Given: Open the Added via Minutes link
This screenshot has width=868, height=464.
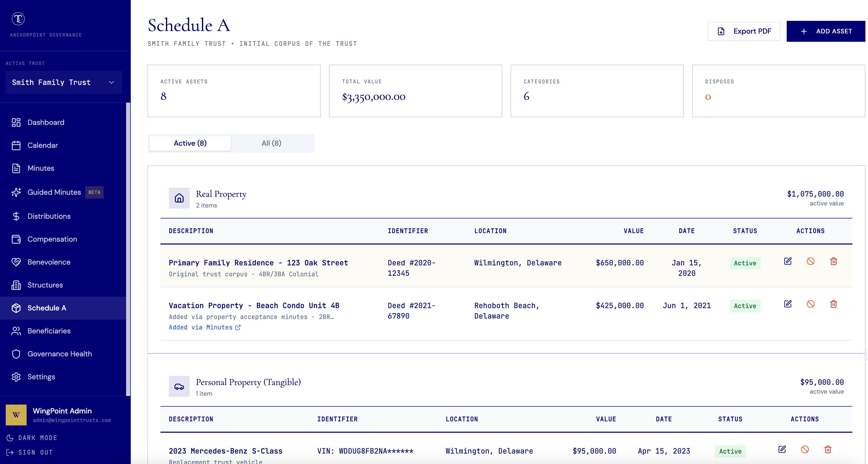Looking at the screenshot, I should (x=204, y=327).
